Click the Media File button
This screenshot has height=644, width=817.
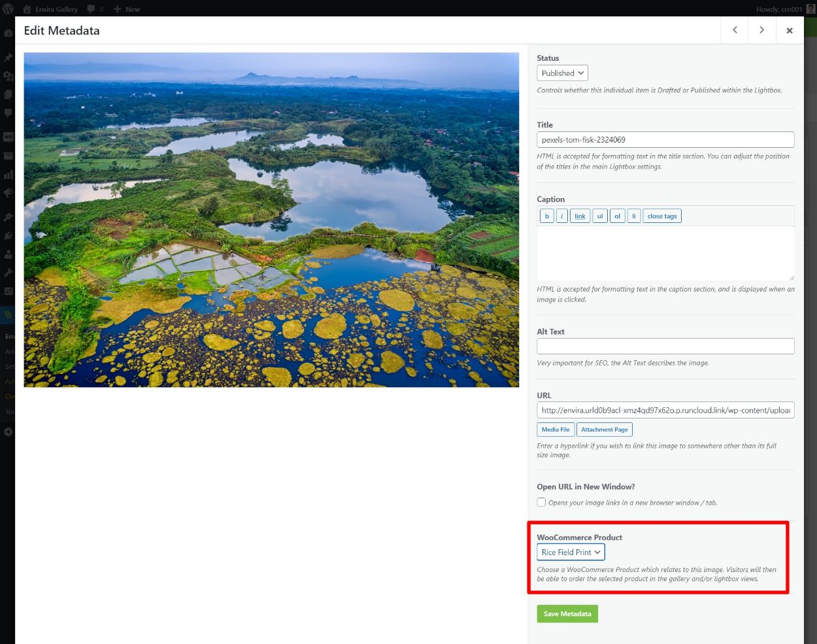pyautogui.click(x=556, y=430)
